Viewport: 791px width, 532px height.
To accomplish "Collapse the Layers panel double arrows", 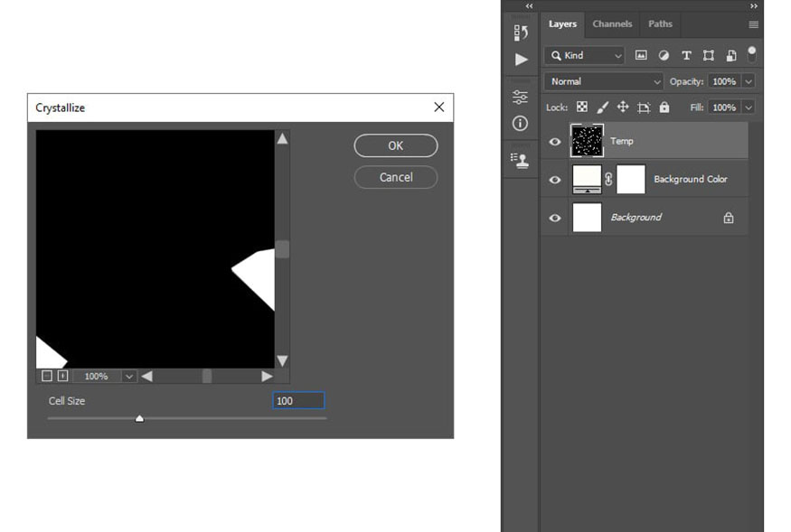I will 754,6.
